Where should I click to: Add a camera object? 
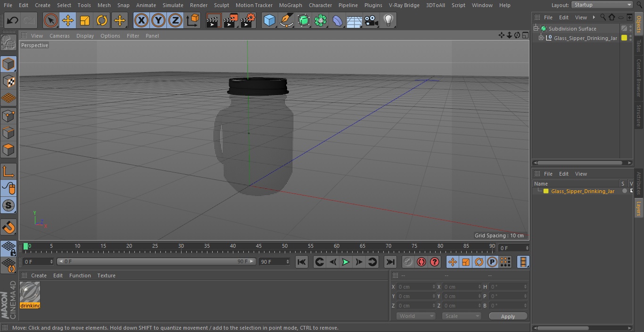pyautogui.click(x=372, y=20)
